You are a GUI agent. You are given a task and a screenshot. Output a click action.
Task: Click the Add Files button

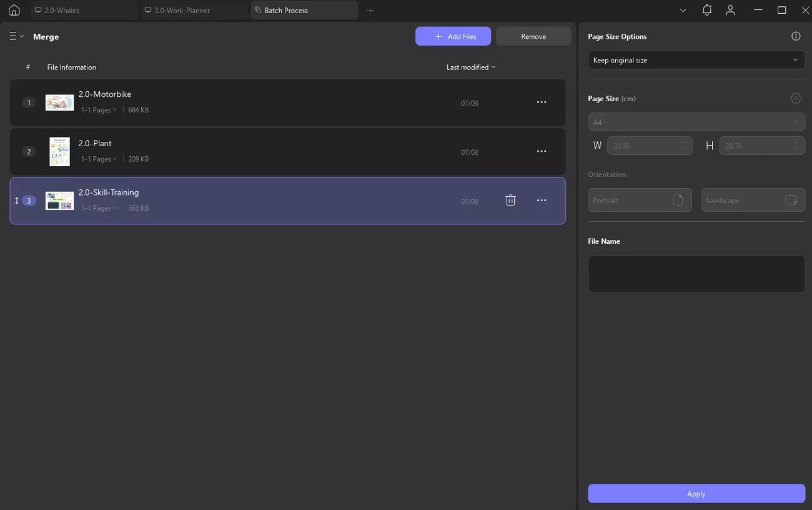(x=453, y=36)
